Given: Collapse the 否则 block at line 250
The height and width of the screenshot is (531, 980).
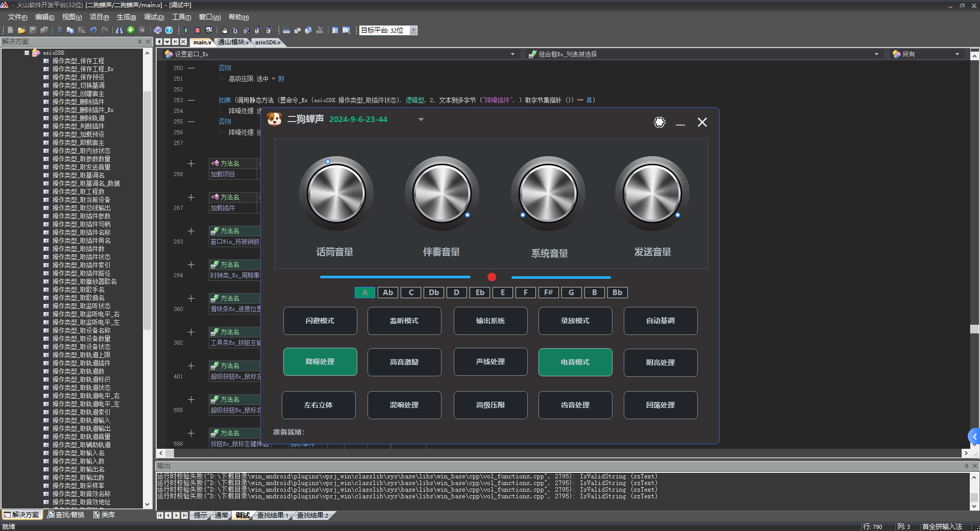Looking at the screenshot, I should (191, 68).
